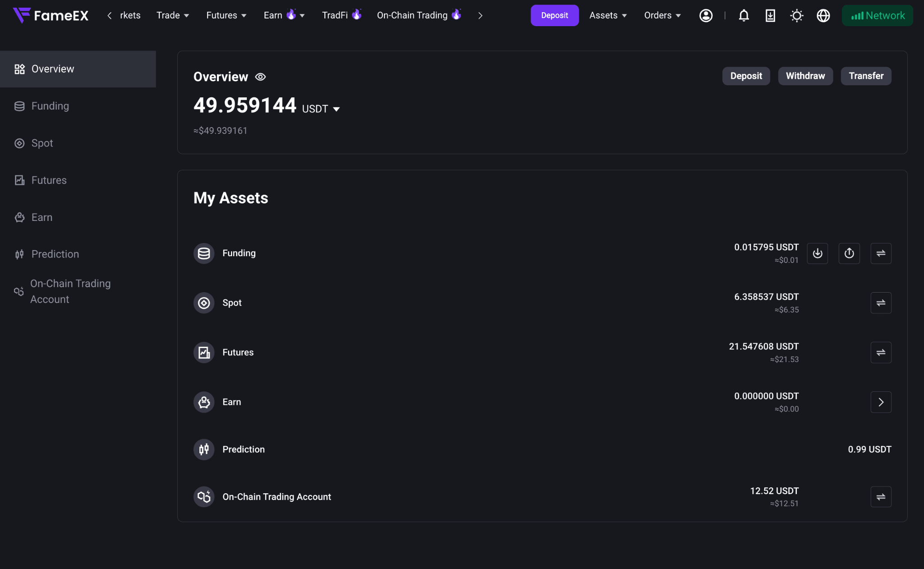Select Futures in the sidebar
Viewport: 924px width, 569px height.
[78, 180]
